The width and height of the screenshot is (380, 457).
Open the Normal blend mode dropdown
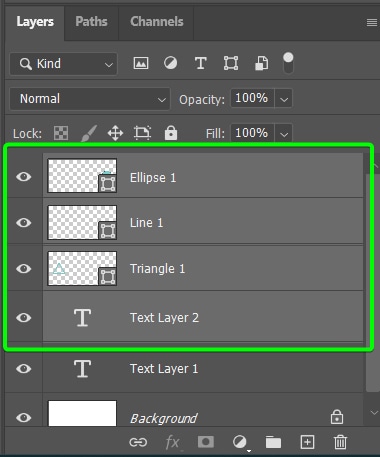click(x=90, y=99)
